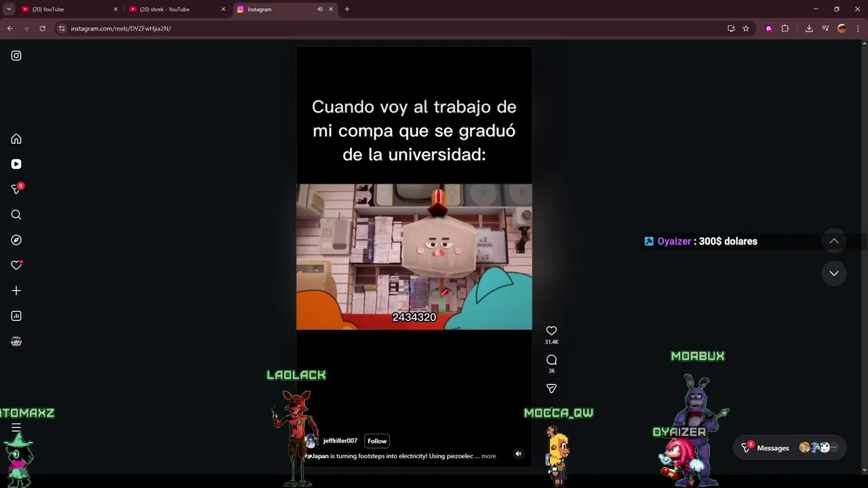Open the Explore compass icon
This screenshot has width=868, height=488.
point(16,240)
